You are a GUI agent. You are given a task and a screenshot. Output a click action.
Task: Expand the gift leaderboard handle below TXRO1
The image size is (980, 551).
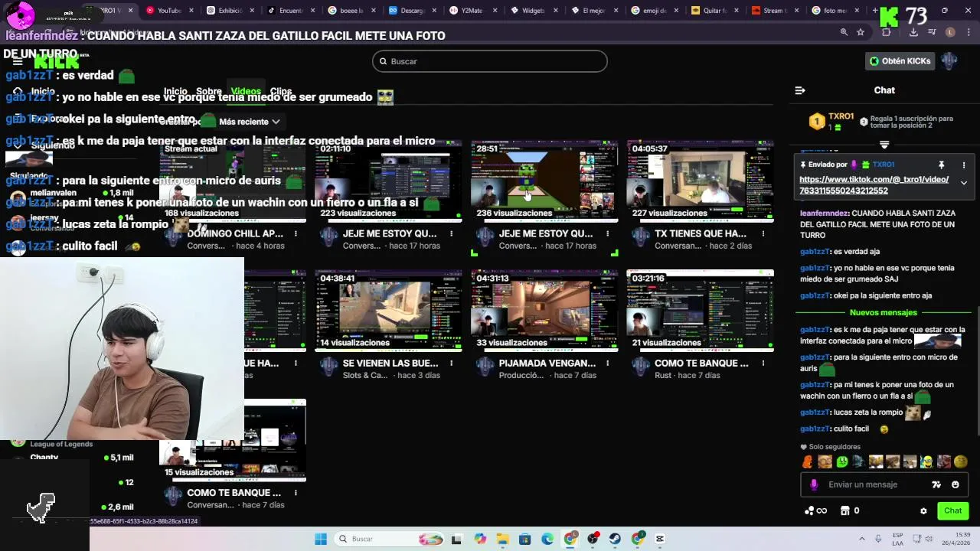(x=884, y=145)
